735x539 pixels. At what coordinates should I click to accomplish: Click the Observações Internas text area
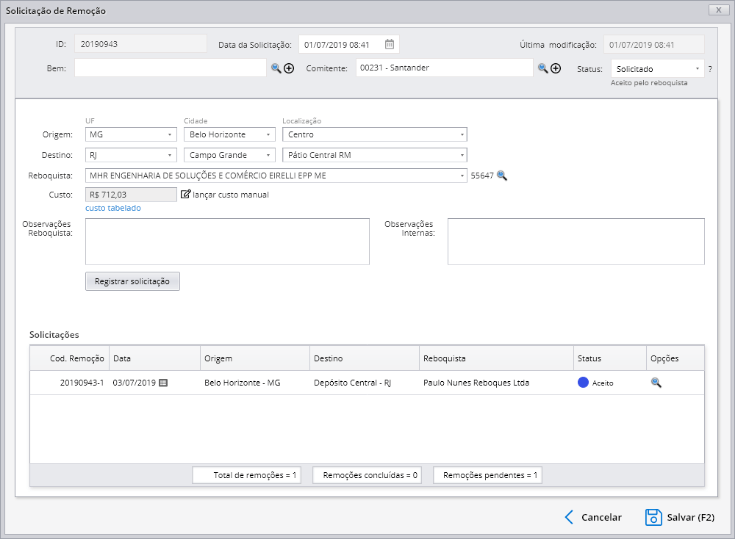click(576, 241)
